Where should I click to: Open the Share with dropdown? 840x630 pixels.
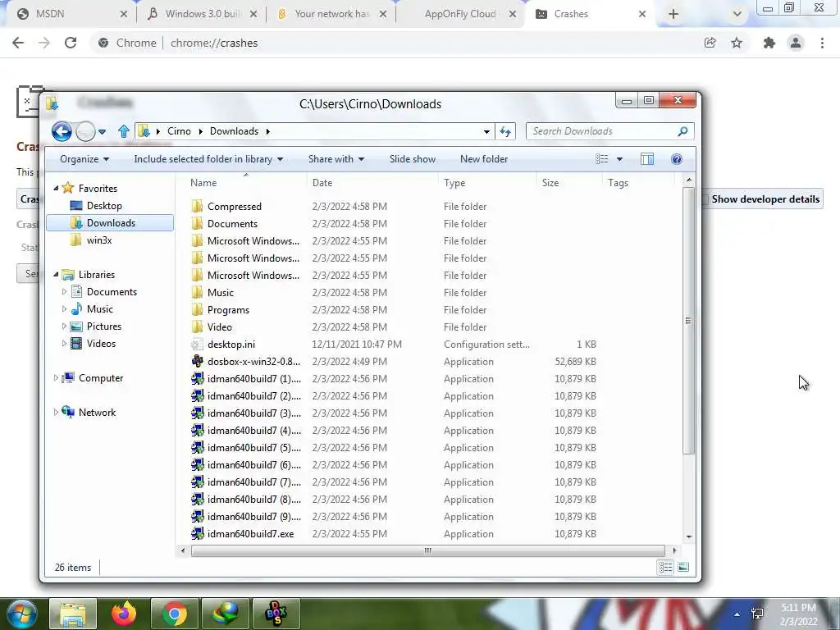pyautogui.click(x=336, y=159)
